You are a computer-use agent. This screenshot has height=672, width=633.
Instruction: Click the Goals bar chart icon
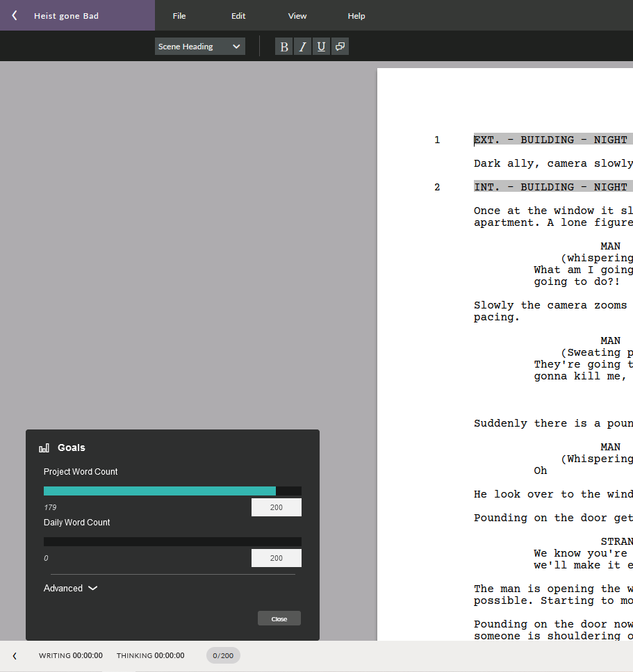pyautogui.click(x=44, y=448)
